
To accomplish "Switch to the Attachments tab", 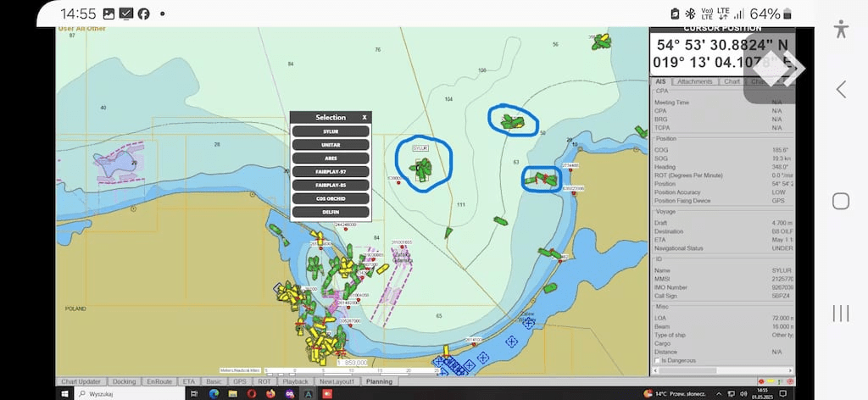I will tap(694, 81).
